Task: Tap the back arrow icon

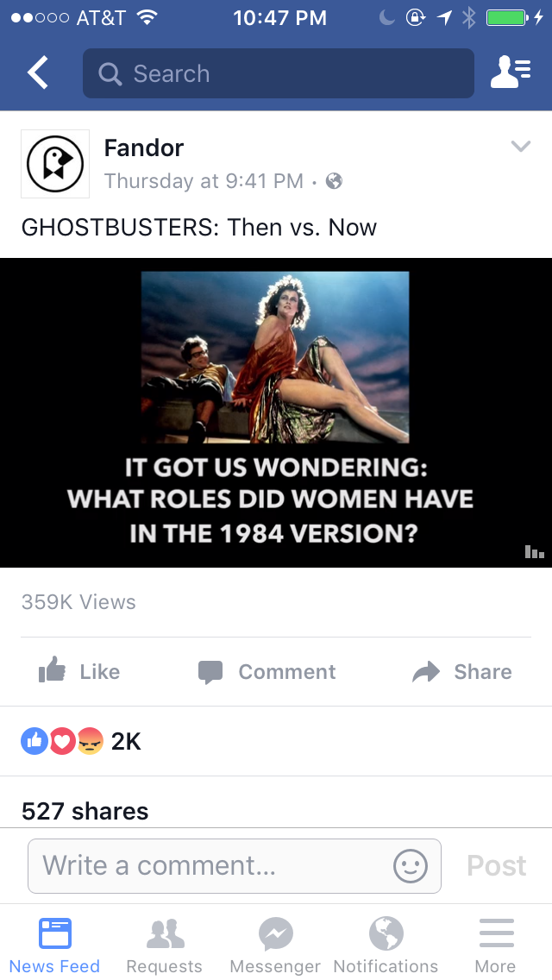Action: coord(37,72)
